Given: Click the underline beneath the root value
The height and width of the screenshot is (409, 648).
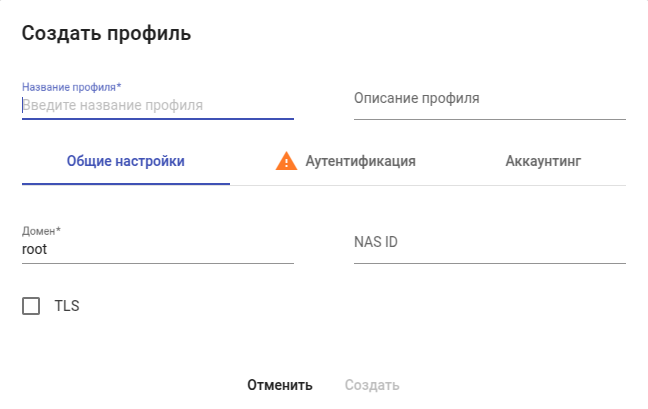Looking at the screenshot, I should pyautogui.click(x=158, y=263).
